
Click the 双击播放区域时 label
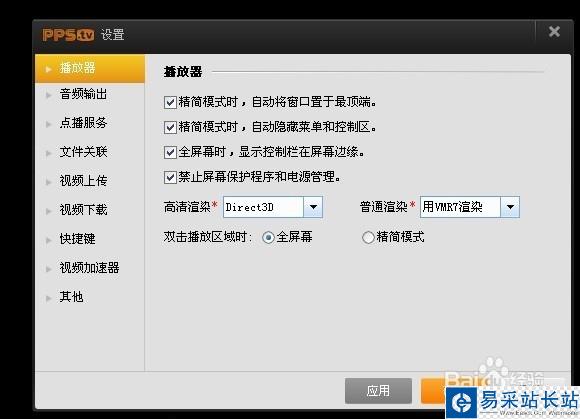[208, 237]
